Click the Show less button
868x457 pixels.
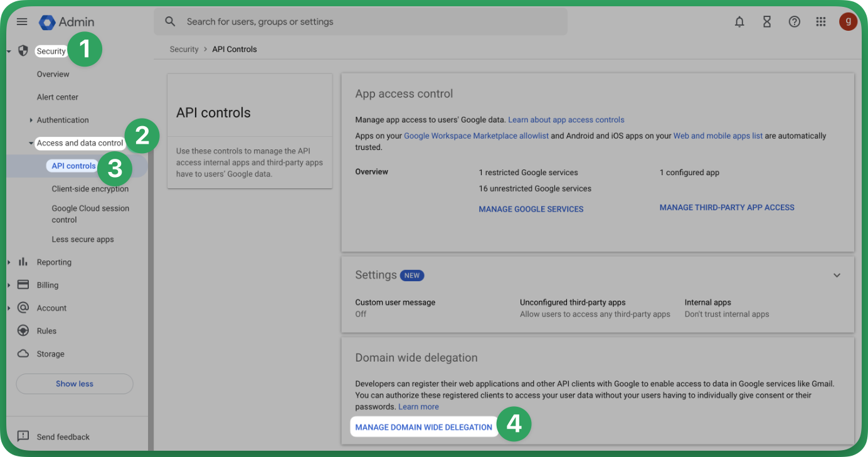75,384
